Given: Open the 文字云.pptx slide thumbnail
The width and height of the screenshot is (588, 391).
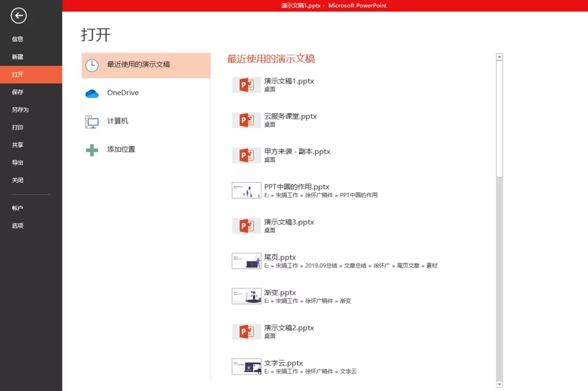Looking at the screenshot, I should 247,367.
